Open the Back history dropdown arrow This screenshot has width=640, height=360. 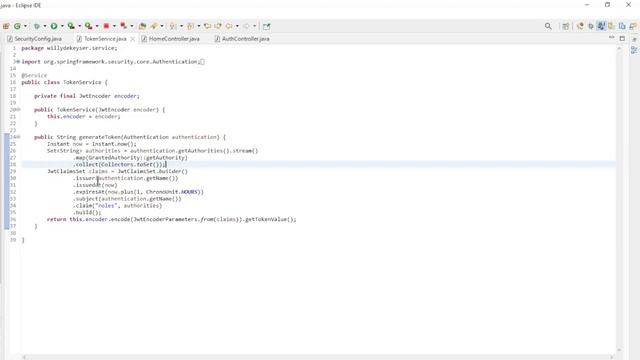[237, 26]
